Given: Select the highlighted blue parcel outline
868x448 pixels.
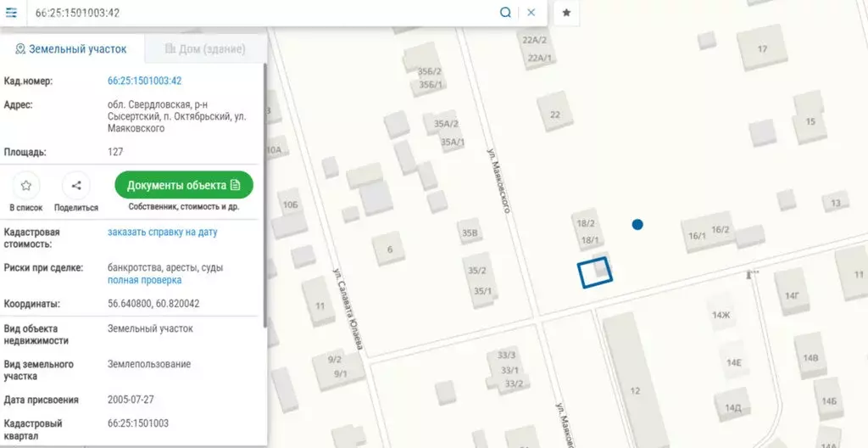Looking at the screenshot, I should click(595, 272).
